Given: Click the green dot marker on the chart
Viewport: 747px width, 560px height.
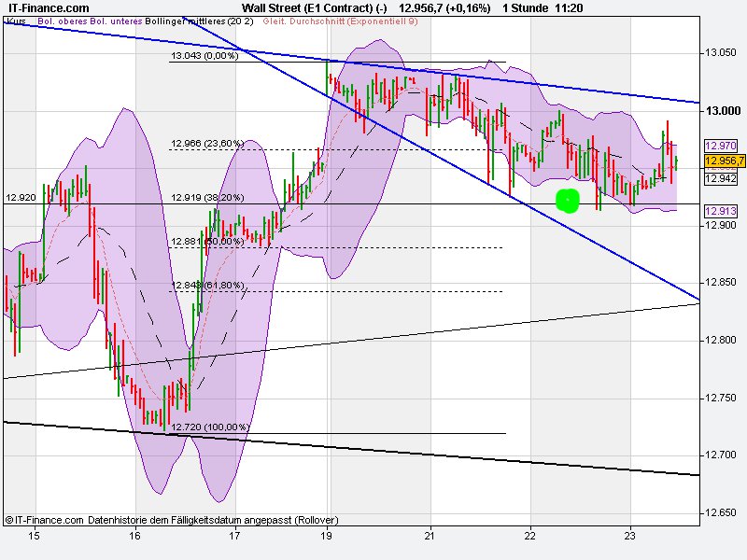Looking at the screenshot, I should click(x=568, y=199).
